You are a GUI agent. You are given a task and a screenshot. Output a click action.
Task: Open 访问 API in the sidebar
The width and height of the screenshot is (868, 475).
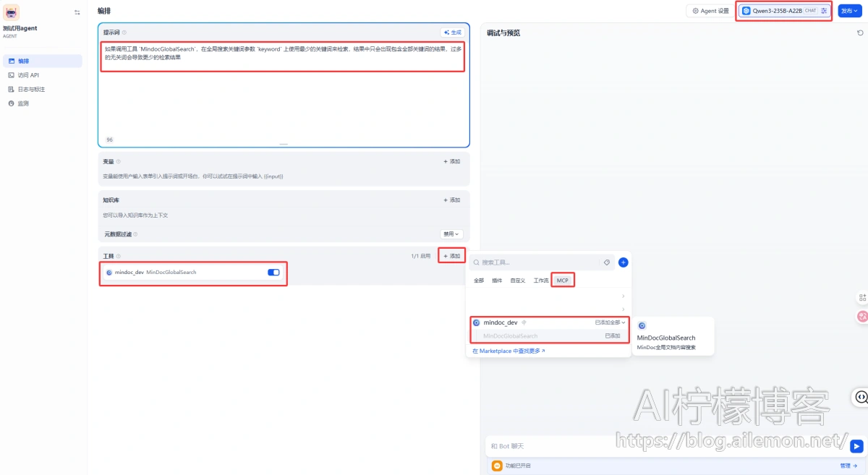click(28, 75)
